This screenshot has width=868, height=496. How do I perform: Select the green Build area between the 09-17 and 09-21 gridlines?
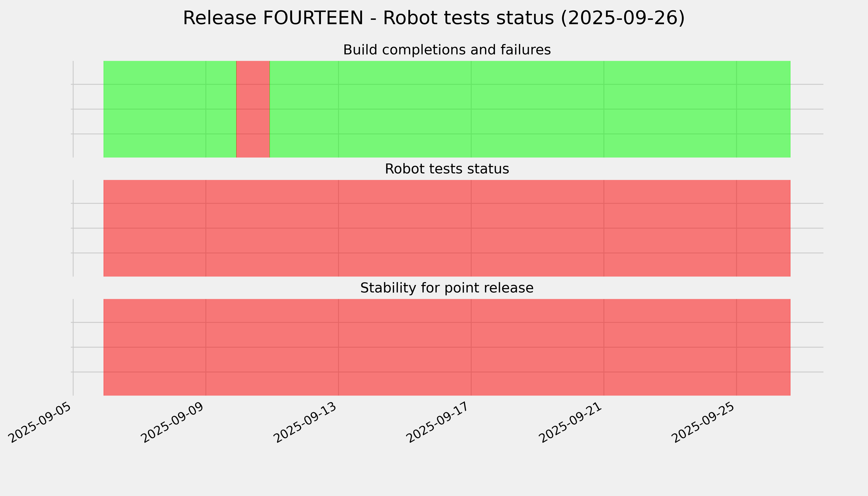[537, 109]
